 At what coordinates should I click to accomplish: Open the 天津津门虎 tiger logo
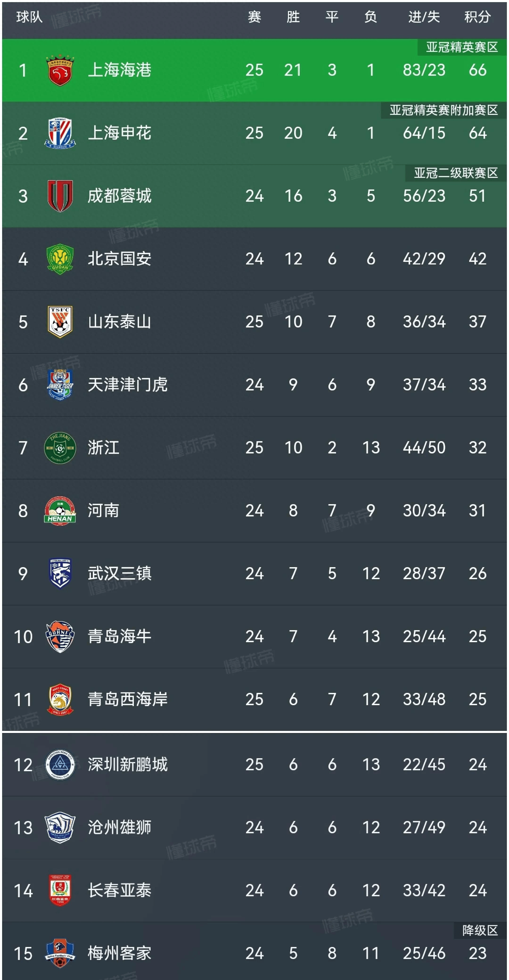[60, 385]
